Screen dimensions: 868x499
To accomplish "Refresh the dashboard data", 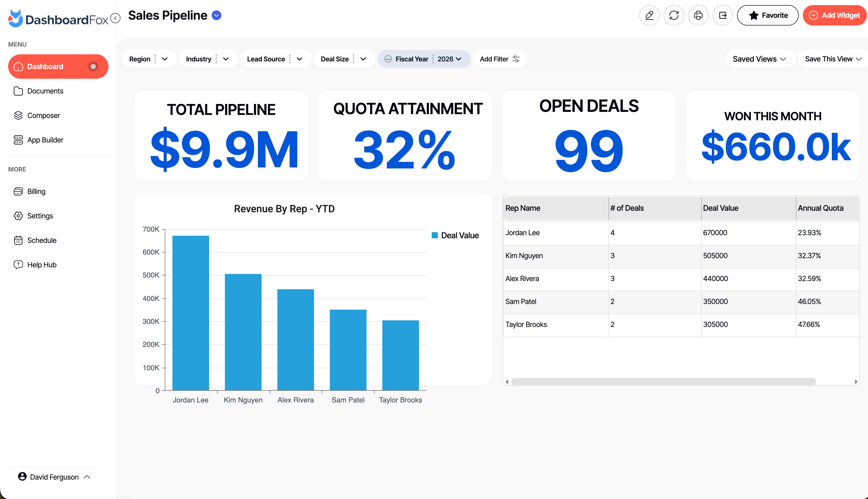I will (673, 16).
